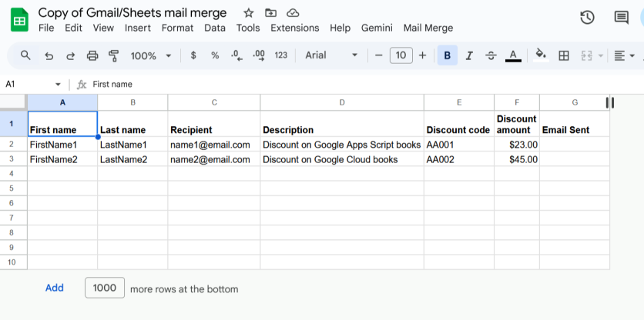
Task: View cloud save status icon
Action: click(x=293, y=13)
